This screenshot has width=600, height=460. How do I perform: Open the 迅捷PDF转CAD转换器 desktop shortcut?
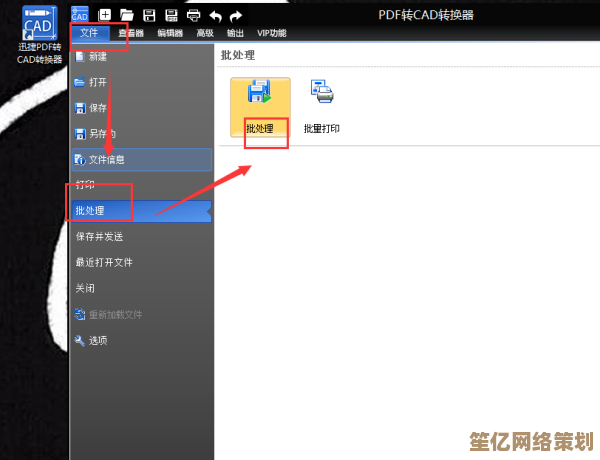pos(40,35)
